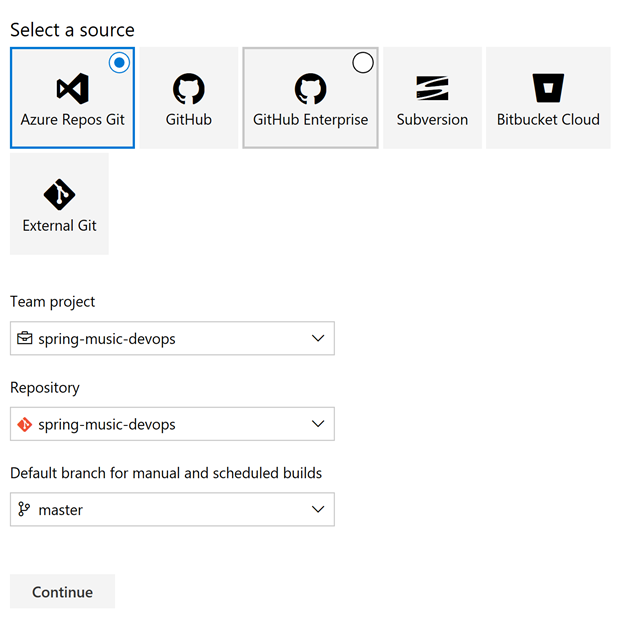Choose the Bitbucket Cloud source label
The width and height of the screenshot is (621, 627).
coord(548,120)
